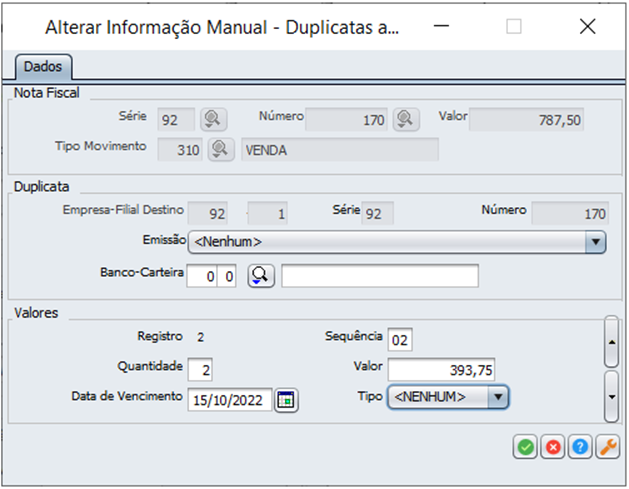Click the Número lookup magnifier icon

coord(404,119)
